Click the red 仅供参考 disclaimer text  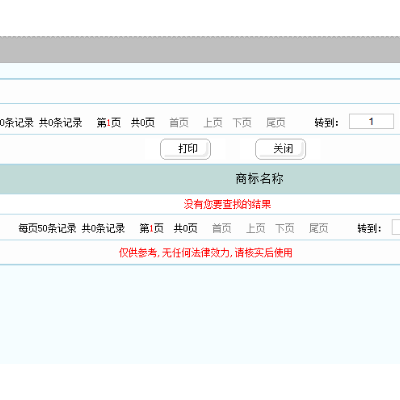(x=206, y=253)
